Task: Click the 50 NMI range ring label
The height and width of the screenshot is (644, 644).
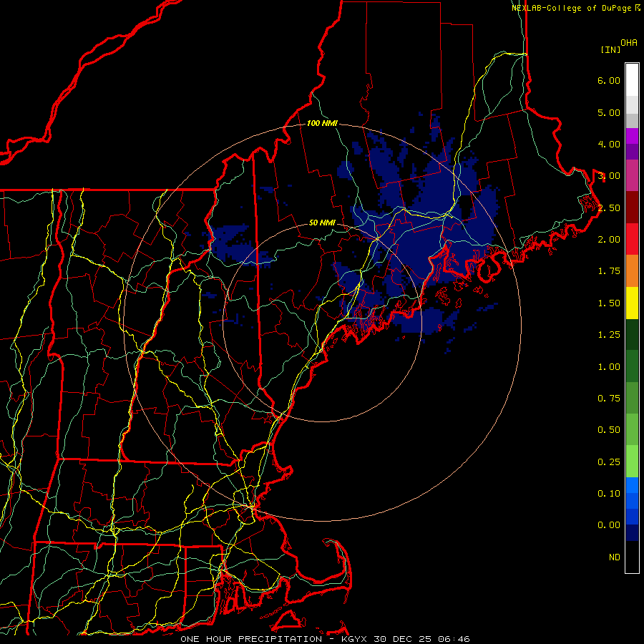Action: tap(322, 223)
